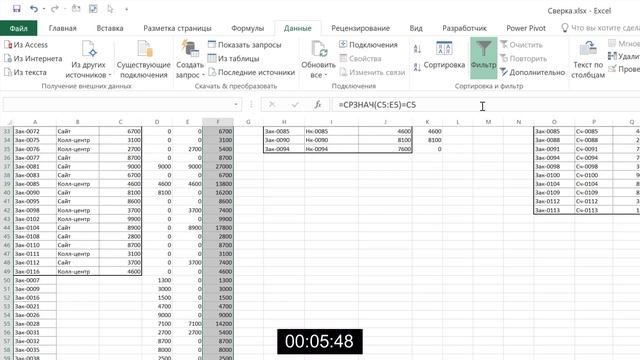Screen dimensions: 640x360
Task: Switch to the Вставка tab
Action: (x=110, y=28)
